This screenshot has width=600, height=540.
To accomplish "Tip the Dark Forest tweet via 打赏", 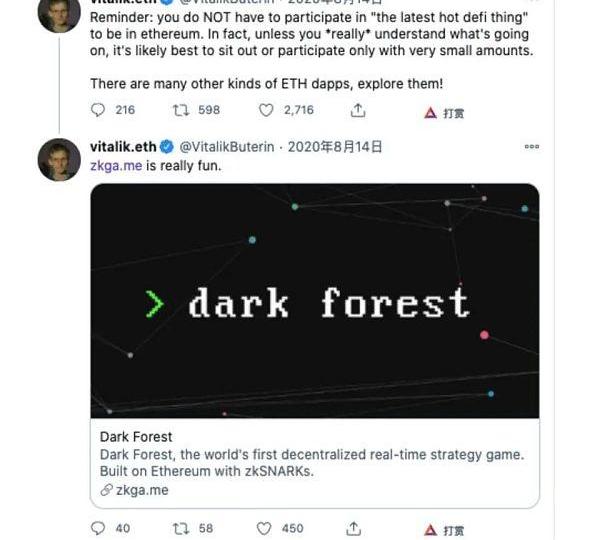I will (x=445, y=529).
